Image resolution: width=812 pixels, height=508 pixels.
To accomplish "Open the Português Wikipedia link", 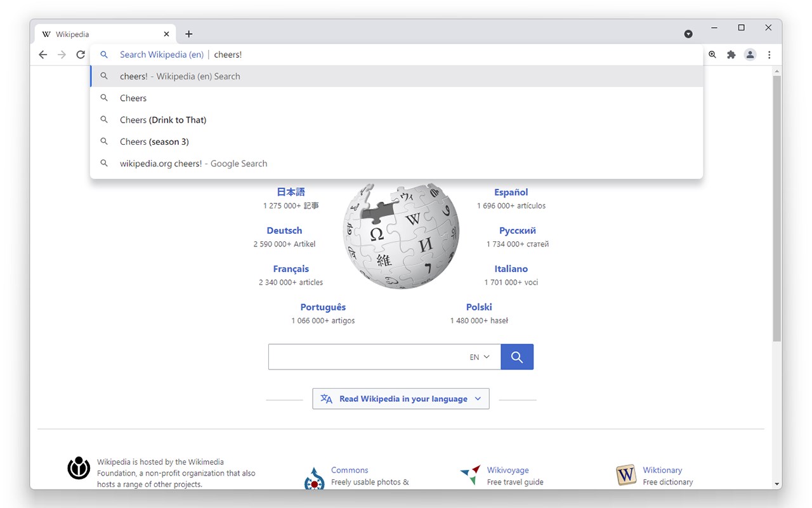I will (x=323, y=307).
